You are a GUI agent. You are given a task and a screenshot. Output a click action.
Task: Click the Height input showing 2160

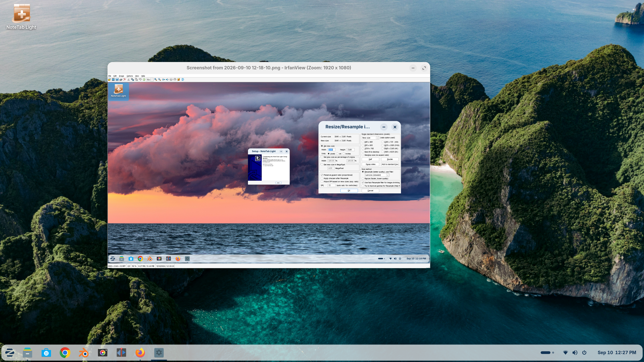[351, 150]
